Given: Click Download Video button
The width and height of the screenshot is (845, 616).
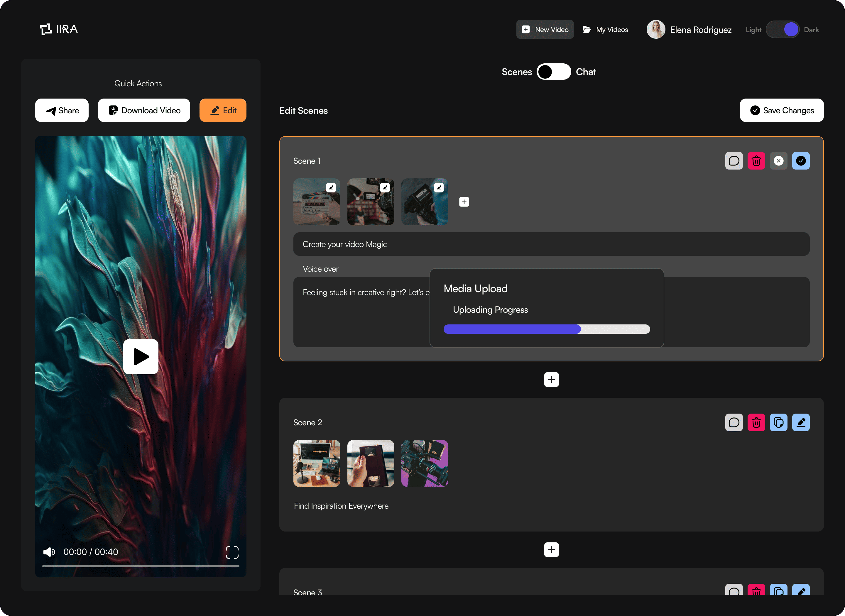Looking at the screenshot, I should (x=144, y=110).
